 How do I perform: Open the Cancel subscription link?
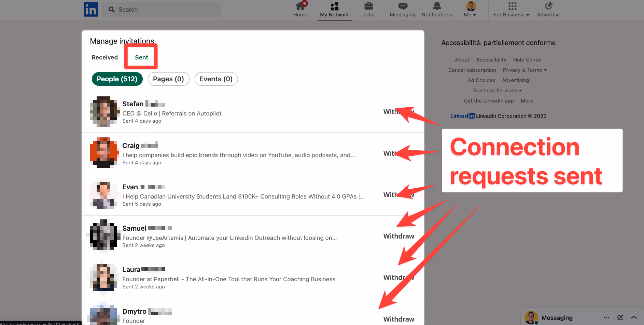coord(472,70)
